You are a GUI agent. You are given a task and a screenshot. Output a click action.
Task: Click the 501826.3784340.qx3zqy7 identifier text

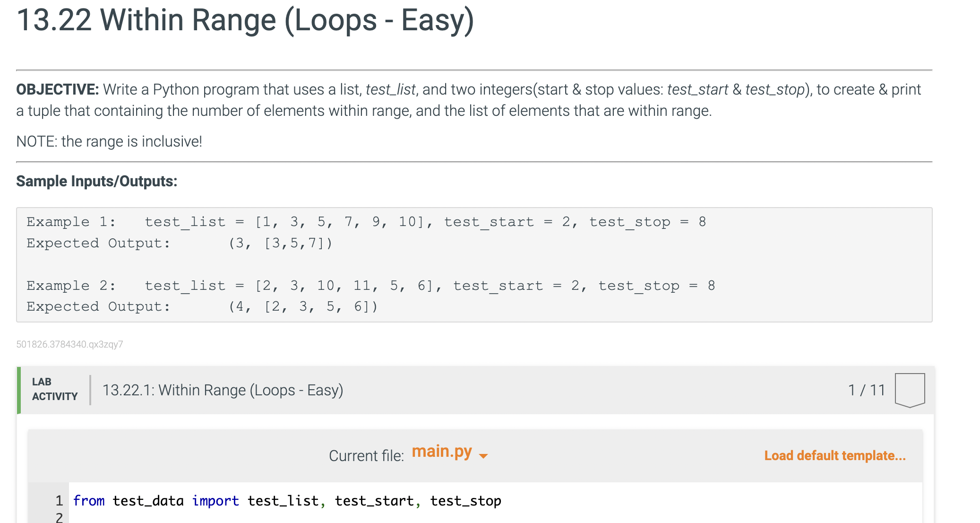point(69,344)
